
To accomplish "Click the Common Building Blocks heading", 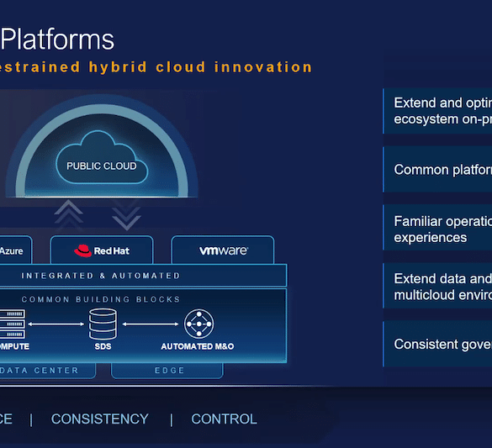I will click(101, 299).
